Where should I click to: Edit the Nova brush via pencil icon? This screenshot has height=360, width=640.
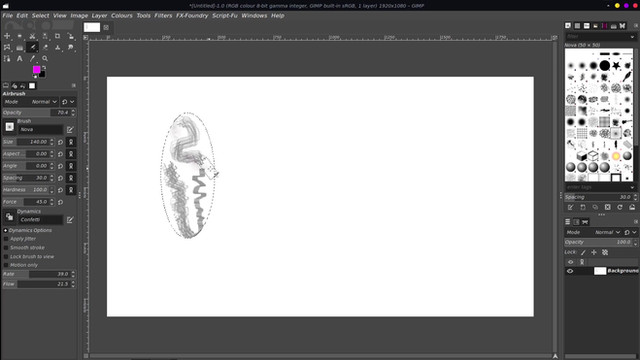(70, 130)
